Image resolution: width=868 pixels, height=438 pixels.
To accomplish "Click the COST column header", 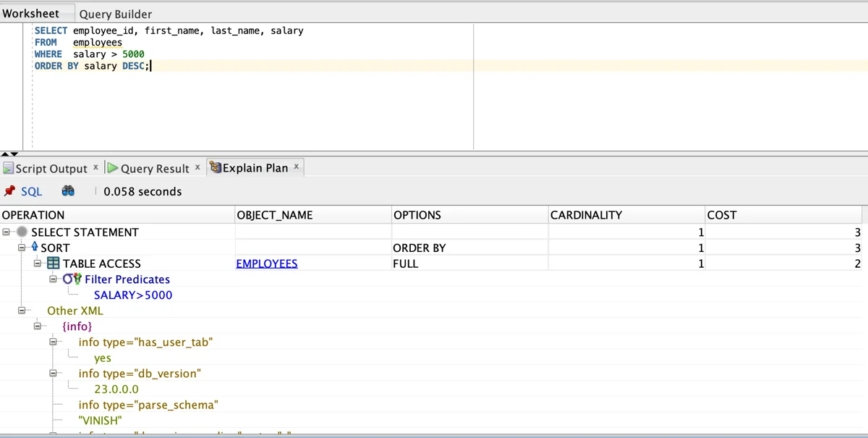I will coord(784,215).
